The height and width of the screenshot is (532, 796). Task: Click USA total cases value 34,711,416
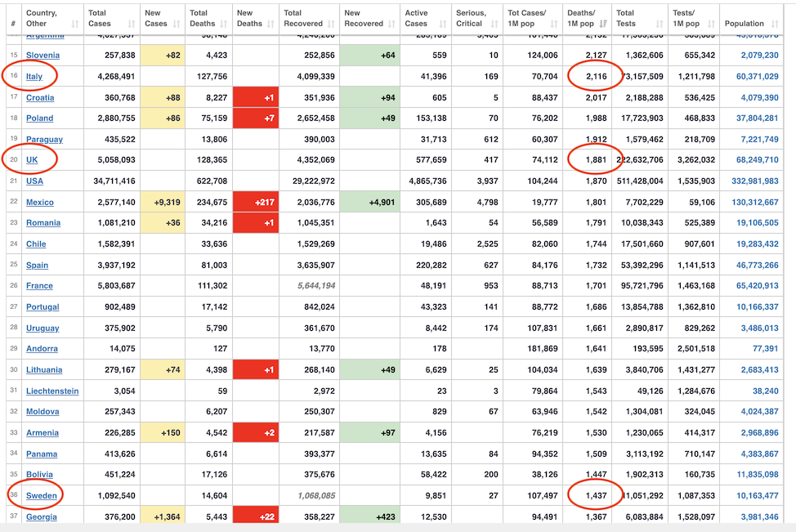click(x=114, y=181)
